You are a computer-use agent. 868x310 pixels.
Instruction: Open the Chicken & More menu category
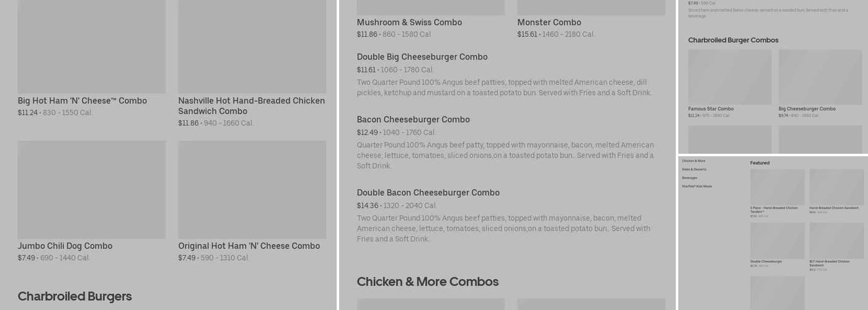693,161
